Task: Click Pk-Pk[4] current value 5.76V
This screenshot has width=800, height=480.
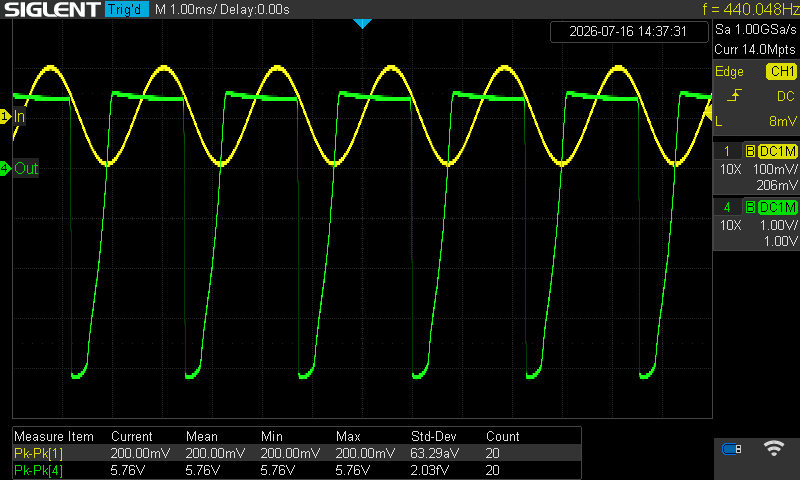Action: [x=128, y=470]
